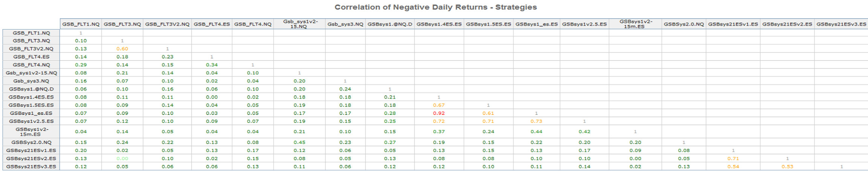Select the GSB_FLT1.NQ column header
The height and width of the screenshot is (173, 868).
point(81,24)
